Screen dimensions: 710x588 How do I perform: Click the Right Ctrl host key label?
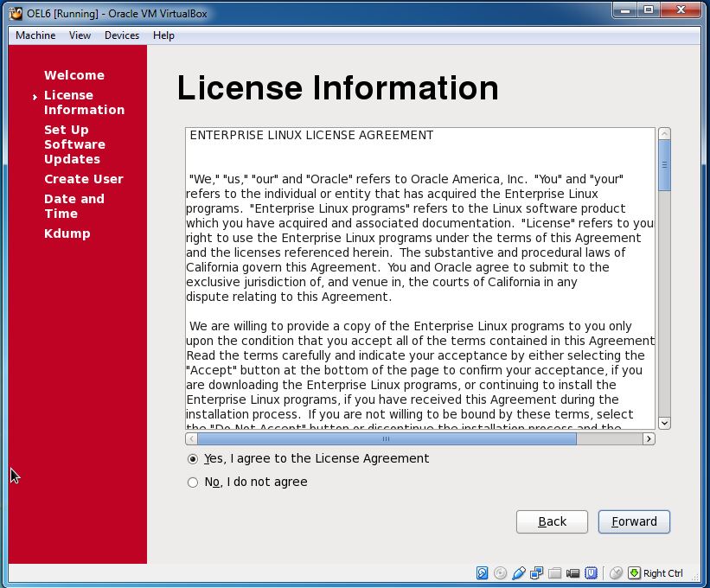point(663,573)
